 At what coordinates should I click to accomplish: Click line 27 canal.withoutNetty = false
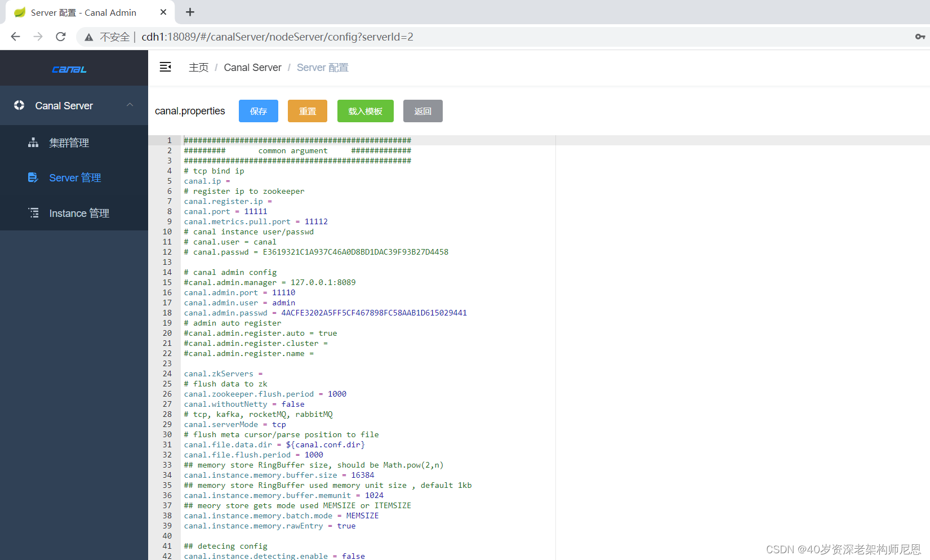[x=244, y=404]
